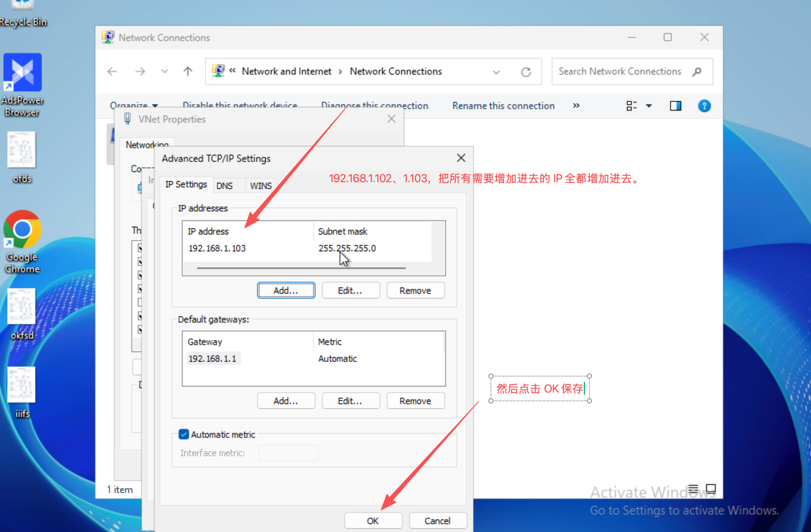Click the Network Connections title bar icon
Screen dimensions: 811x532
click(x=108, y=37)
